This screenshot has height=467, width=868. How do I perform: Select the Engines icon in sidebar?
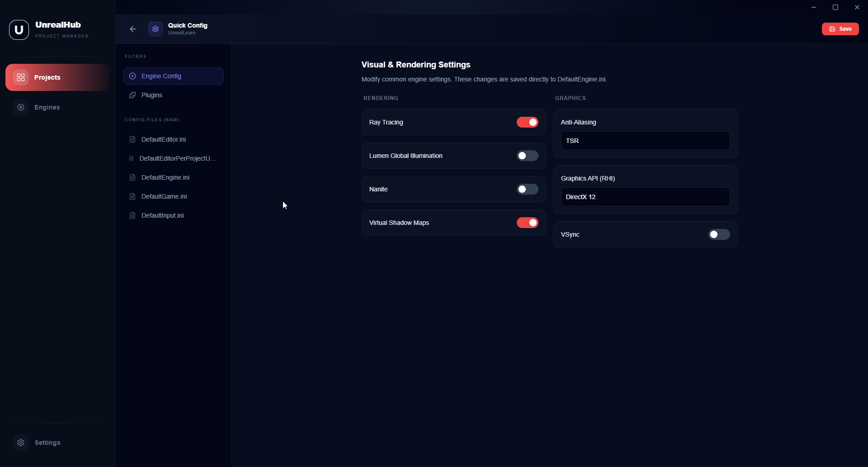21,107
